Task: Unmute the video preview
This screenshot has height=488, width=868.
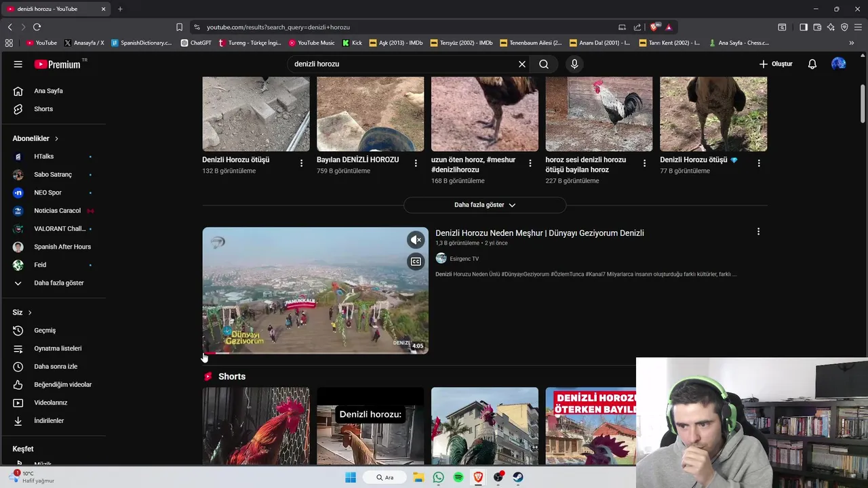Action: 416,239
